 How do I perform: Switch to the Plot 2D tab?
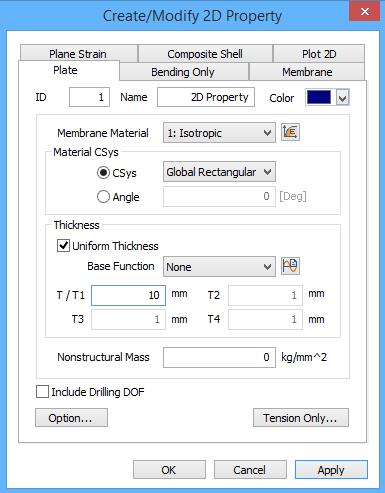coord(319,54)
